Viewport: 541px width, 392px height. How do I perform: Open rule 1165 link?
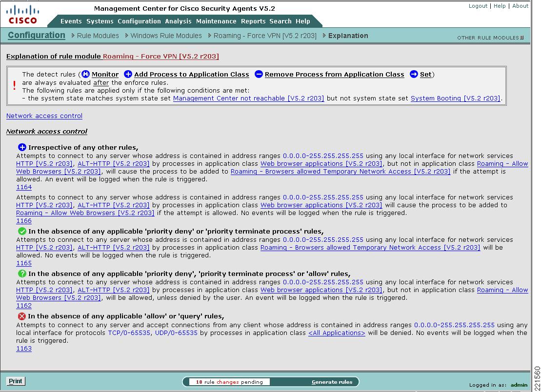coord(24,263)
